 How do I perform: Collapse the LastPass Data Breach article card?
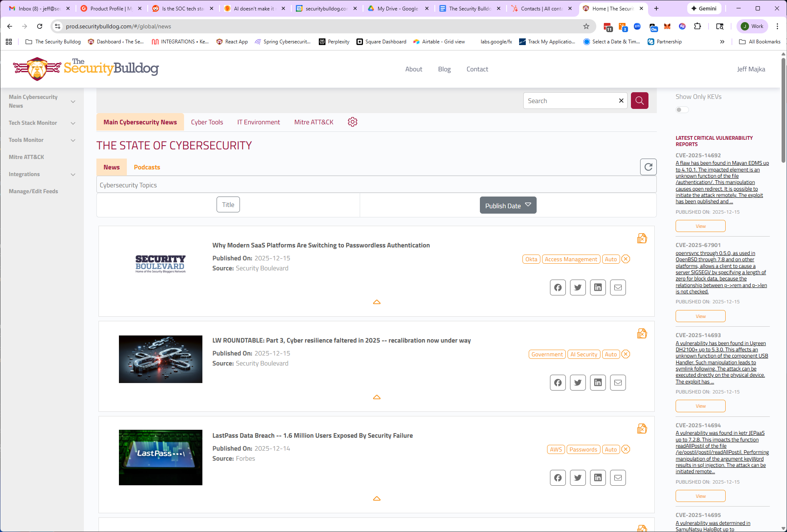[x=377, y=499]
